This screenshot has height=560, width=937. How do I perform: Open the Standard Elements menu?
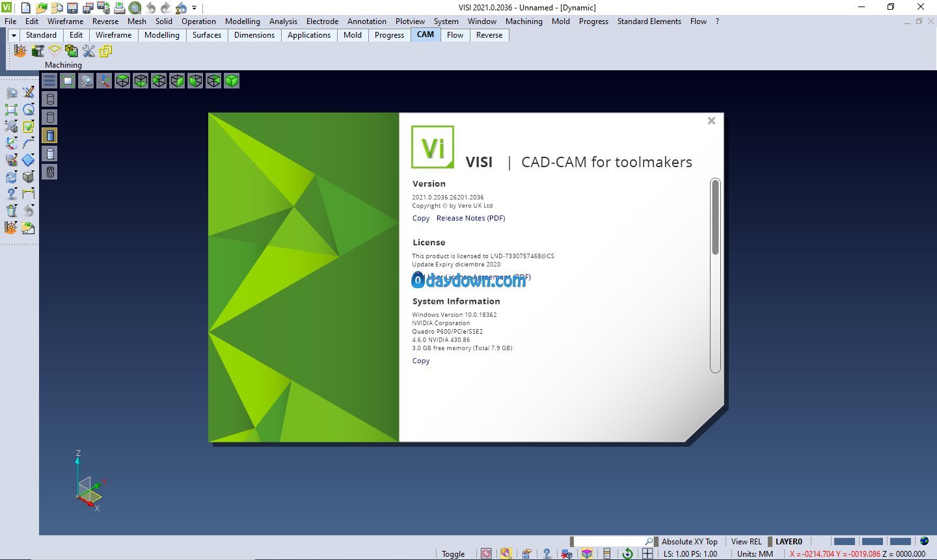coord(649,21)
